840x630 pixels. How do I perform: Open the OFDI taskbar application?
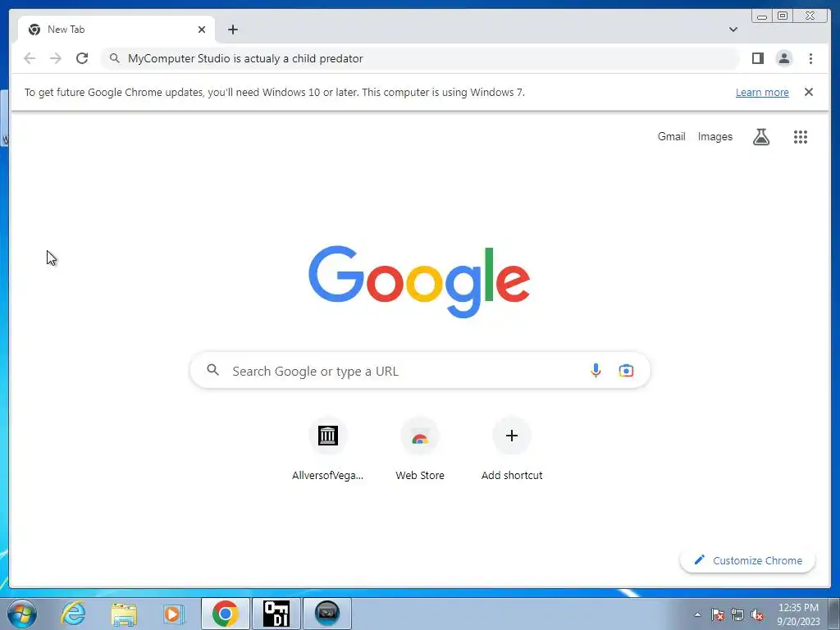click(276, 614)
